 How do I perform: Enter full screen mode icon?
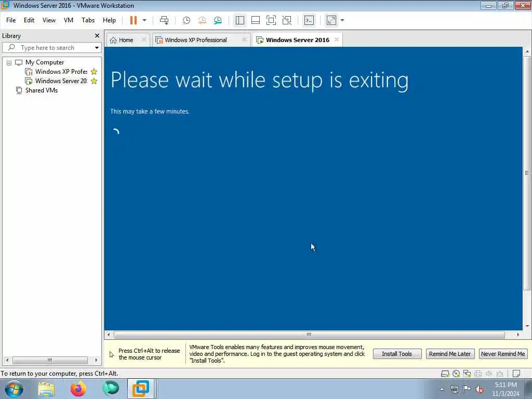271,20
